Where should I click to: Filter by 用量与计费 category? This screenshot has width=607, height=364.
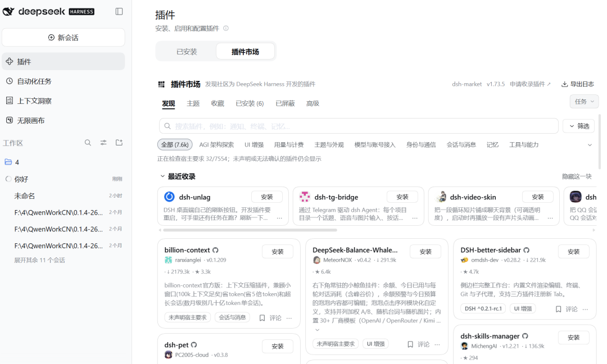point(289,145)
